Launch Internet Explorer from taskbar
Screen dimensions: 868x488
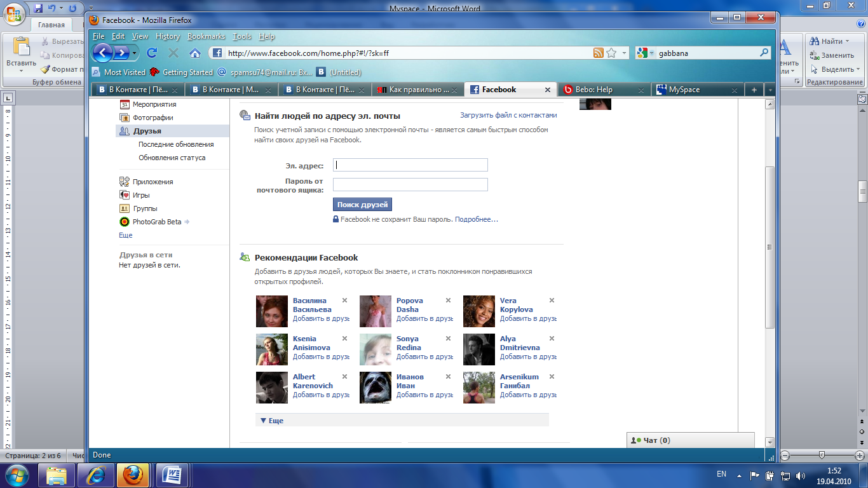pos(97,475)
